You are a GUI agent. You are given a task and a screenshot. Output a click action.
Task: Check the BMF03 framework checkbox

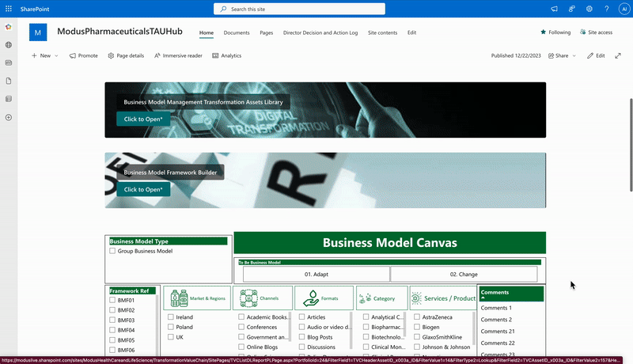point(112,320)
